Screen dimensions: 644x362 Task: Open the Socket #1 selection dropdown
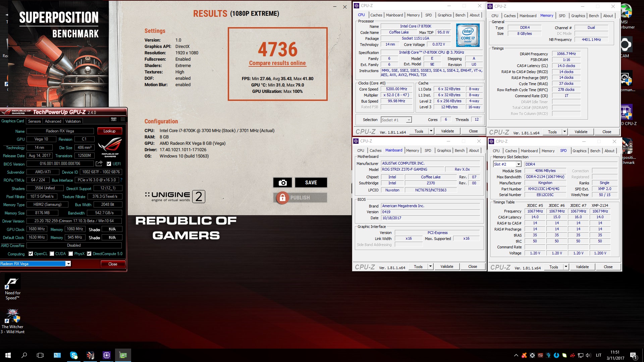click(409, 120)
